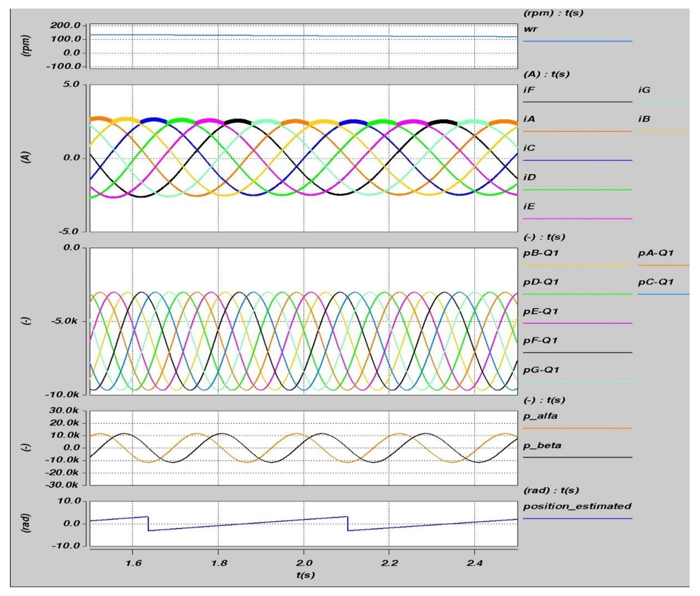Select the iG signal legend label
700x596 pixels.
(644, 90)
